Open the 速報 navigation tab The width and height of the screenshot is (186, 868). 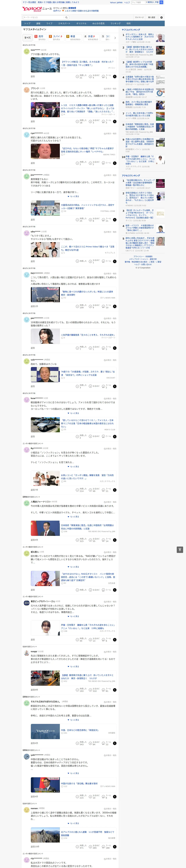coord(38,24)
